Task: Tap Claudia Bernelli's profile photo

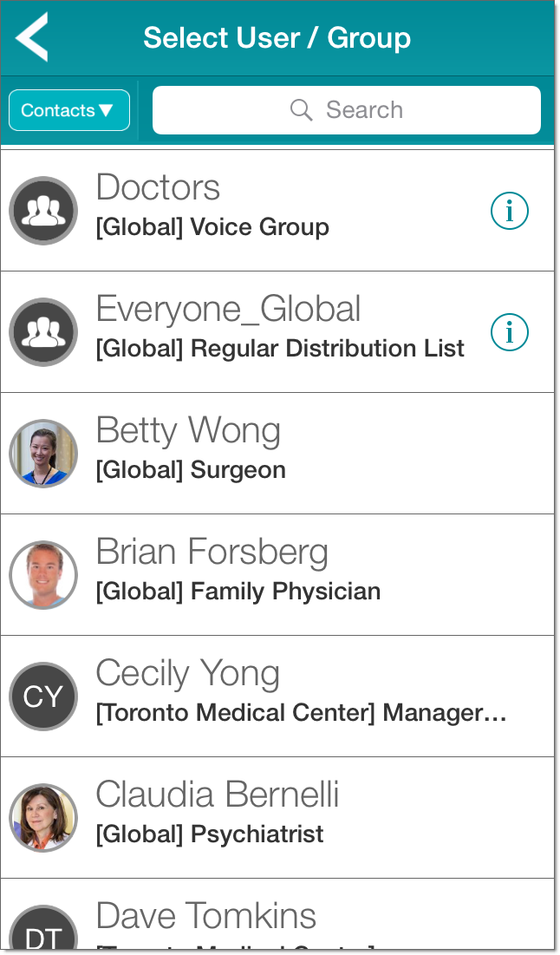Action: coord(43,818)
